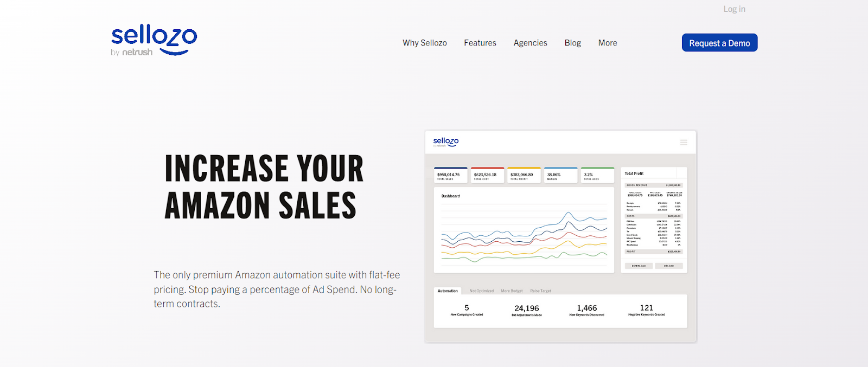The image size is (868, 367).
Task: Click the flat-fee pricing description paragraph
Action: (x=277, y=289)
